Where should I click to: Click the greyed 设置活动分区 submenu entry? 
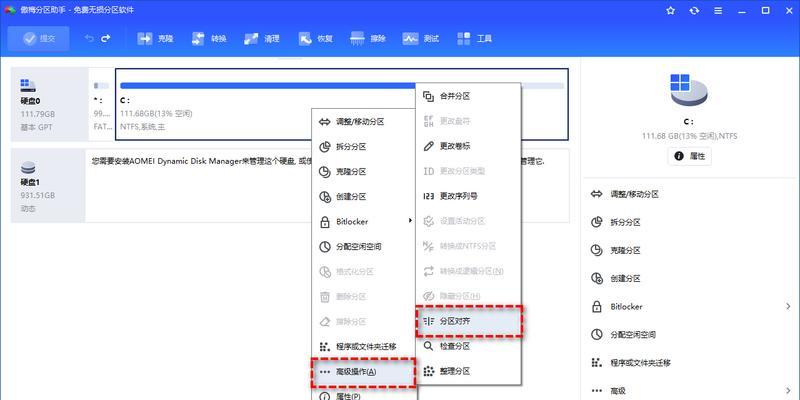tap(468, 221)
